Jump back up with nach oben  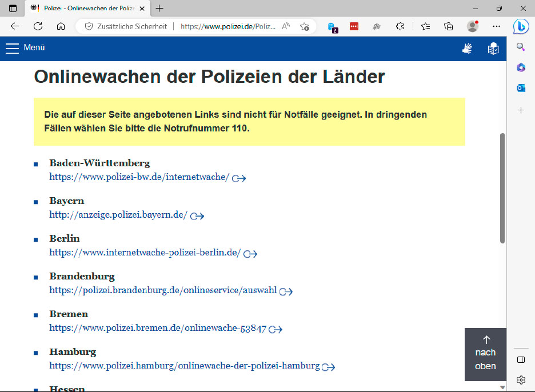485,354
